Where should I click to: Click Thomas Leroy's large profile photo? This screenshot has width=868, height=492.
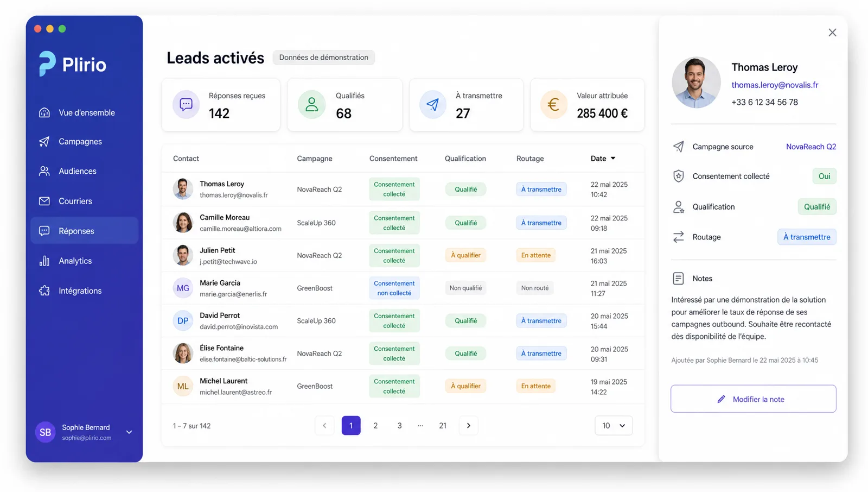(x=696, y=83)
